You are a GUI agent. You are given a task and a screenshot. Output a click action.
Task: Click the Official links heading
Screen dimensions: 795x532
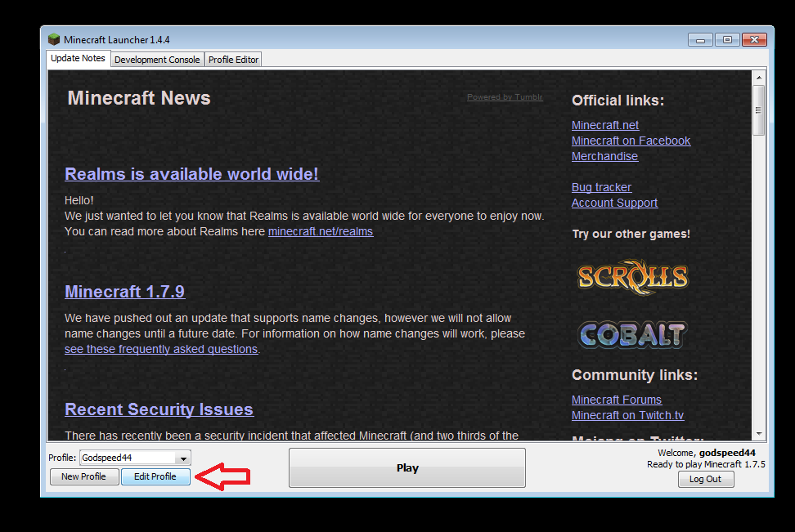click(x=618, y=101)
